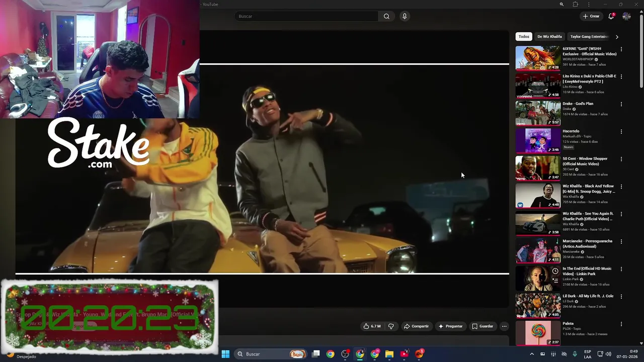This screenshot has height=362, width=644.
Task: Open the YouTube account avatar menu
Action: coord(626,16)
